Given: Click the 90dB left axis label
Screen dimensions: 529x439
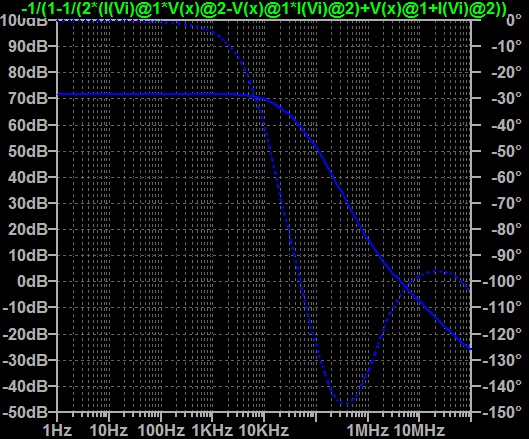Looking at the screenshot, I should tap(28, 46).
